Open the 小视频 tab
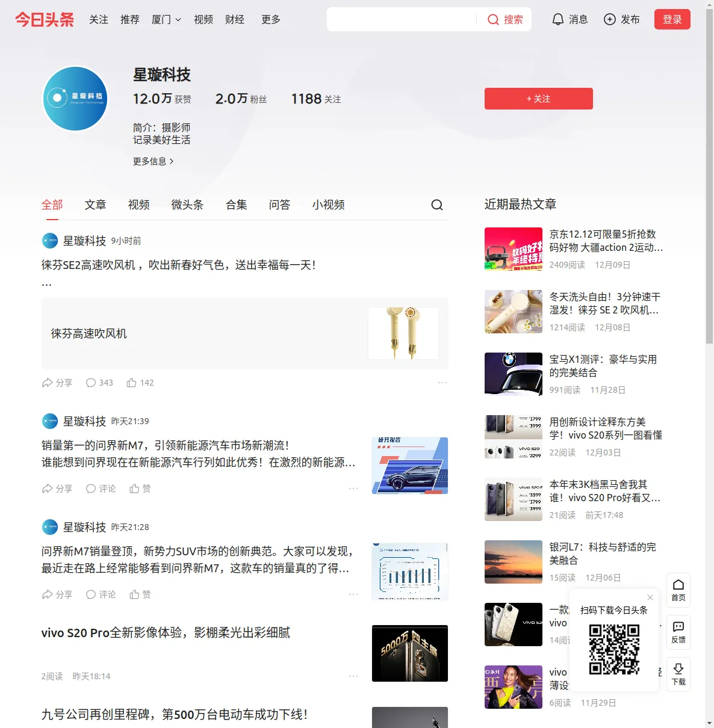 329,205
